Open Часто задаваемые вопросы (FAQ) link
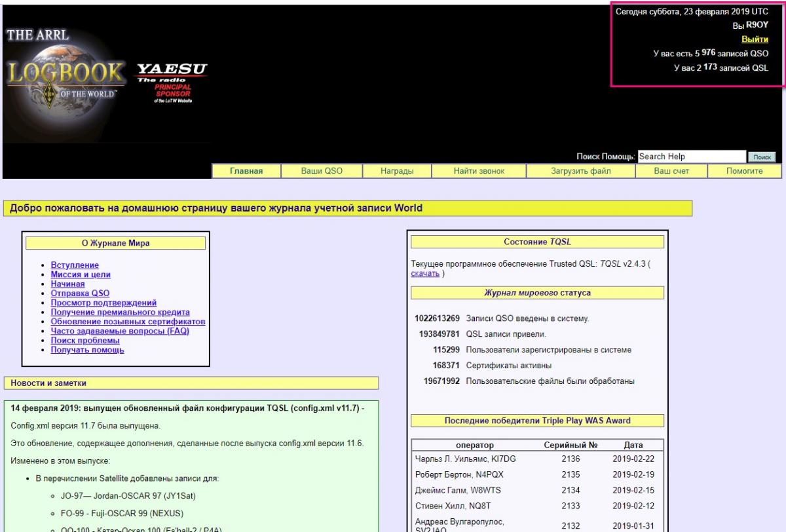Screen dimensions: 786x532 point(120,331)
